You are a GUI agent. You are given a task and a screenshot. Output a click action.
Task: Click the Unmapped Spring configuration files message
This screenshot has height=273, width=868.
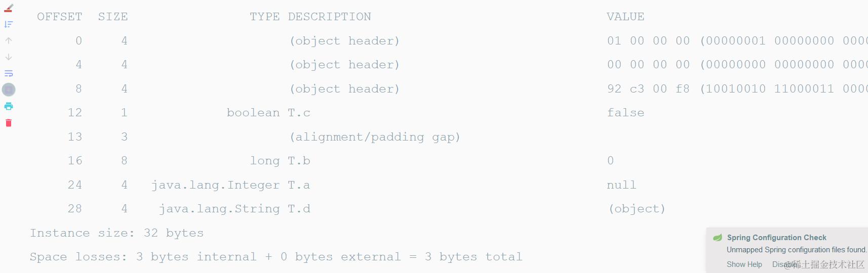pos(796,250)
